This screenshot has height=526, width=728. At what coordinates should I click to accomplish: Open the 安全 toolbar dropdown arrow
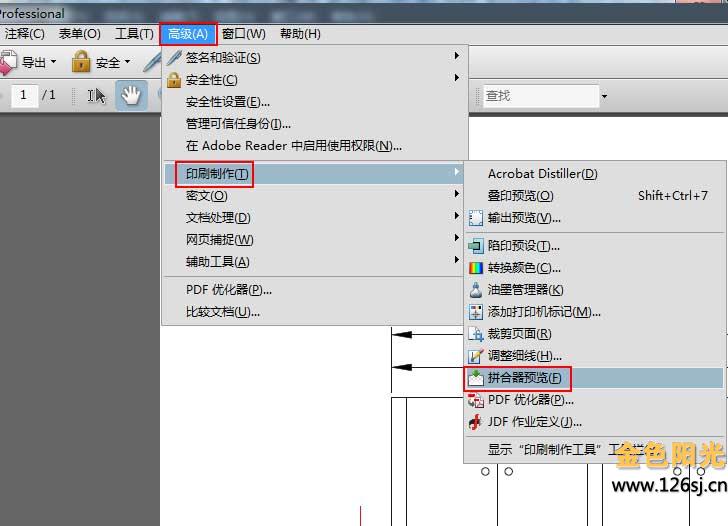127,62
